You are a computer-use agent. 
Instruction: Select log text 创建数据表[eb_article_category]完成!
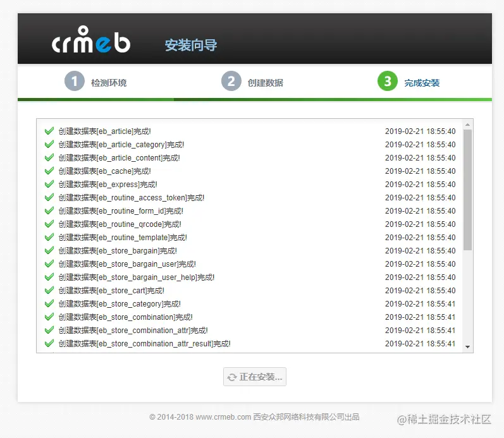point(121,145)
